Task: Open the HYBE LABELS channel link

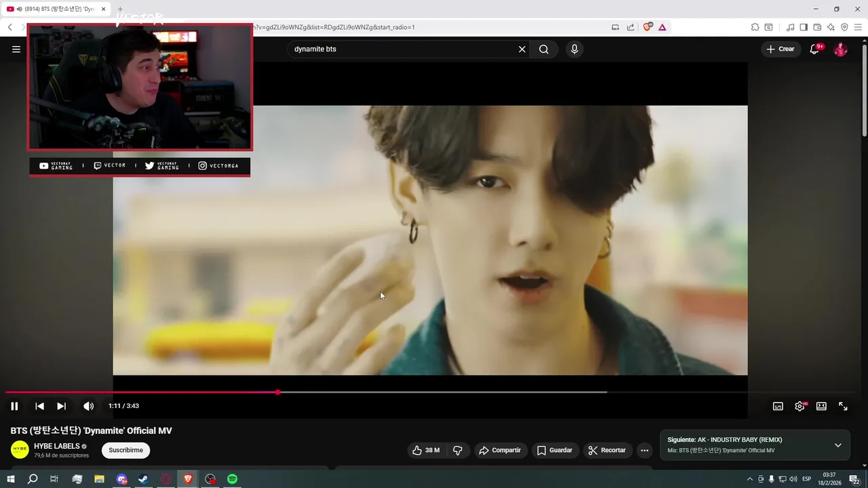Action: pyautogui.click(x=57, y=446)
